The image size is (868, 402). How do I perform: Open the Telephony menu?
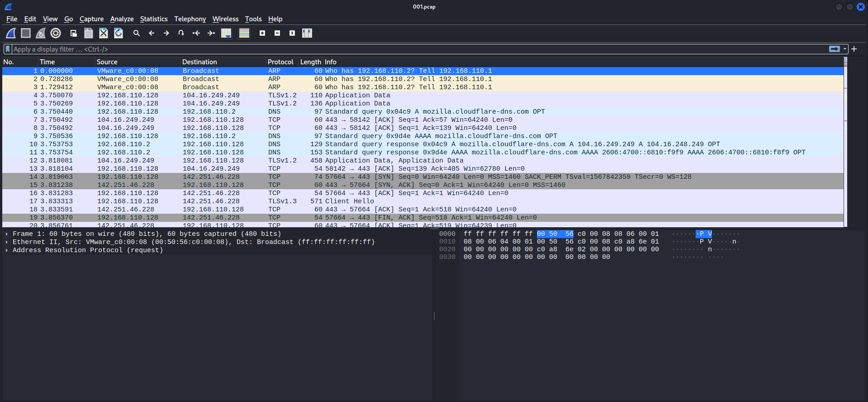190,19
